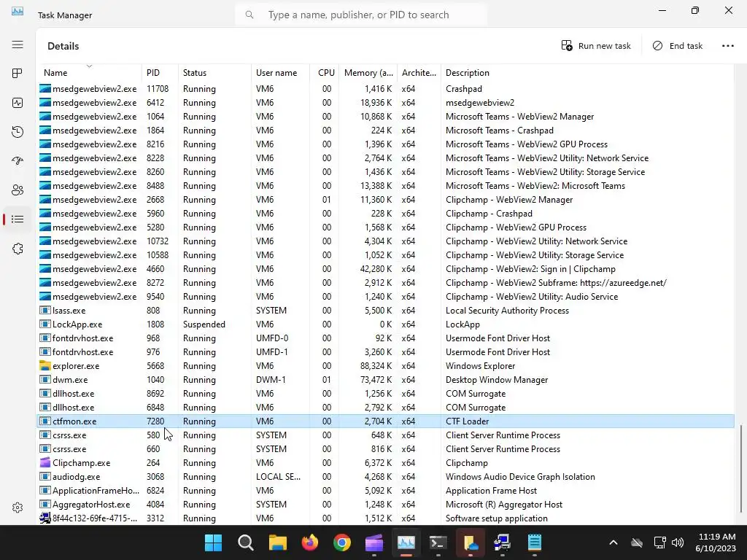Open Task Manager settings gear

tap(18, 507)
